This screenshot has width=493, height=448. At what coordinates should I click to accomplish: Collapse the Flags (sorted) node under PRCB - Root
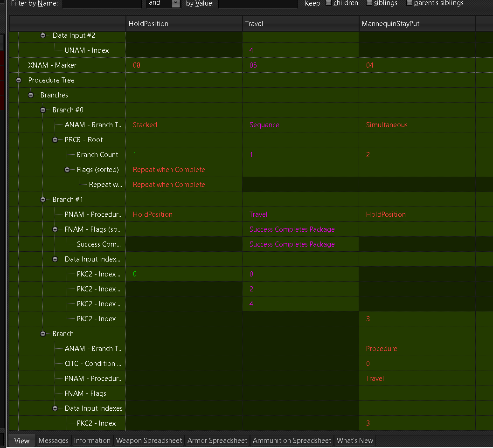(67, 170)
